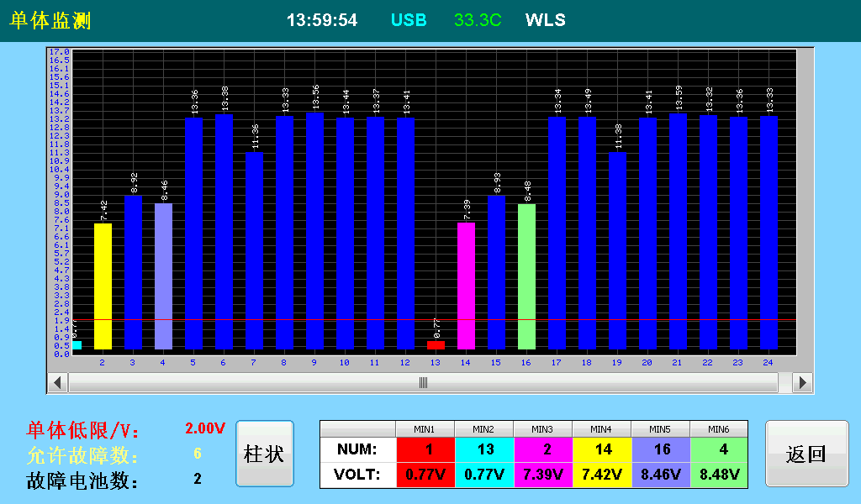Select the magenta bar for cell 14
This screenshot has height=504, width=861.
(x=466, y=286)
